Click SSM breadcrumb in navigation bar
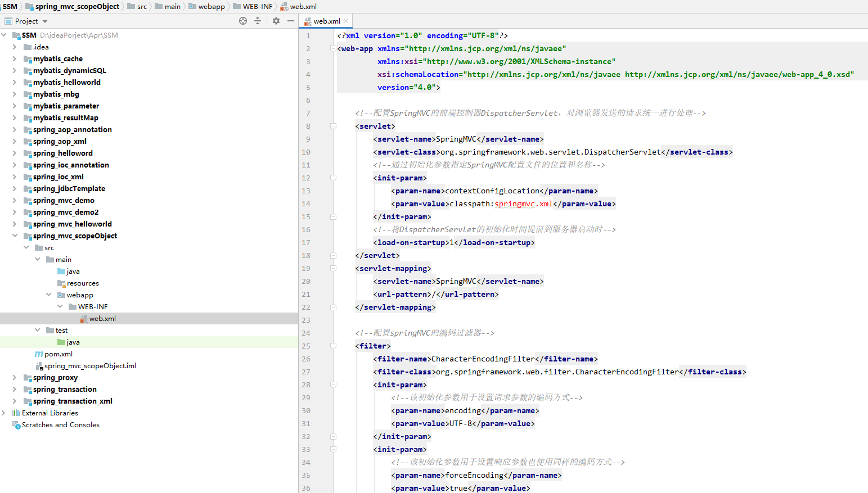The width and height of the screenshot is (868, 493). 10,6
